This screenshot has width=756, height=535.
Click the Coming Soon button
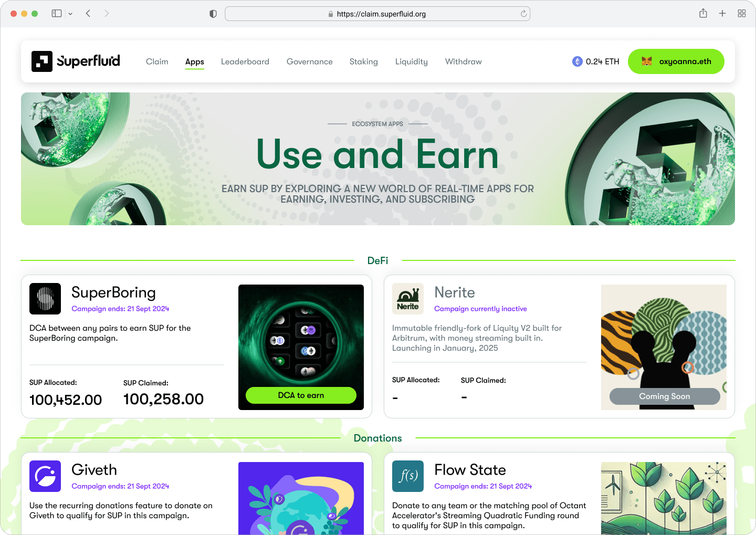point(665,396)
